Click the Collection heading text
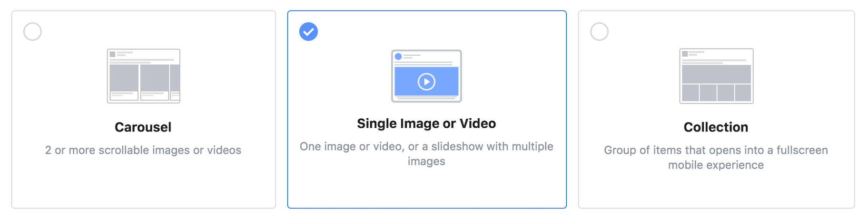 [716, 127]
